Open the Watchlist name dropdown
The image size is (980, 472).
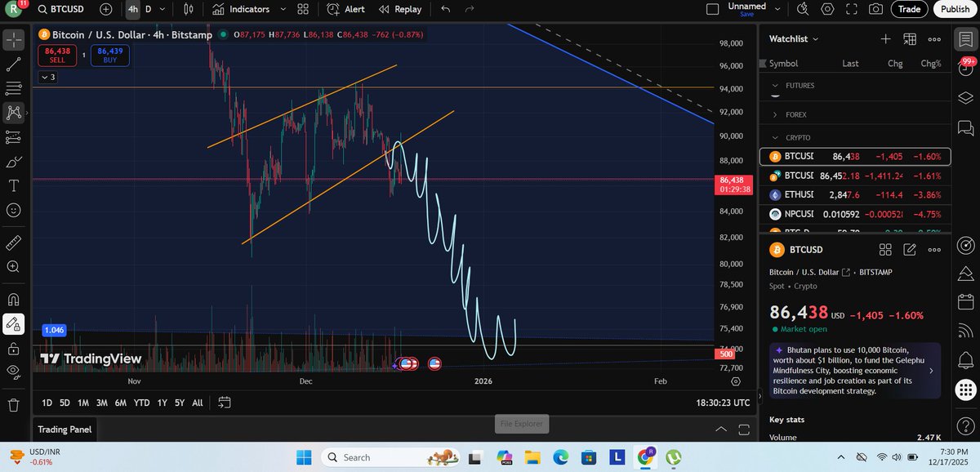coord(793,38)
